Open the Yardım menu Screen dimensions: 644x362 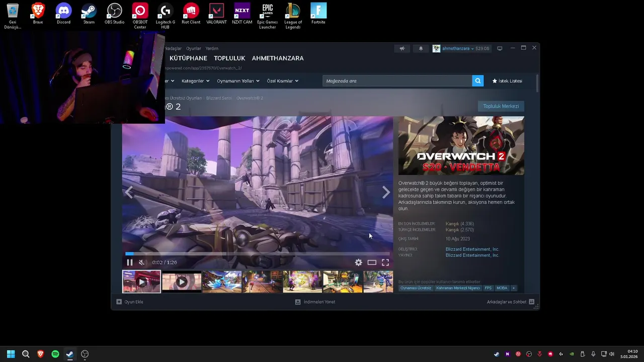coord(212,49)
